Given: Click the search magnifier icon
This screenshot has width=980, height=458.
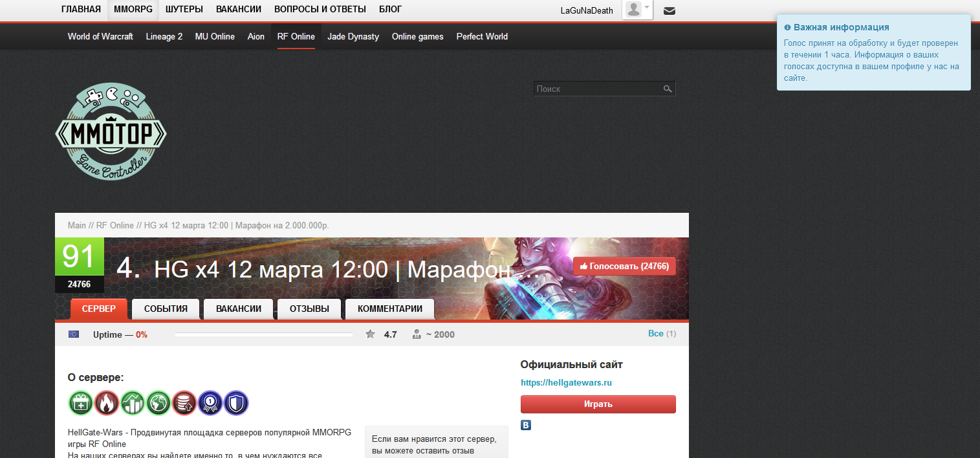Looking at the screenshot, I should pyautogui.click(x=668, y=89).
